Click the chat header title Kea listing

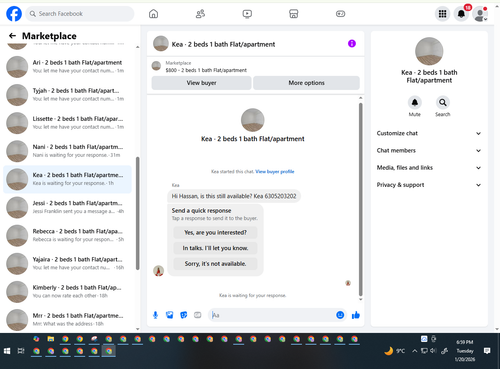pos(223,44)
